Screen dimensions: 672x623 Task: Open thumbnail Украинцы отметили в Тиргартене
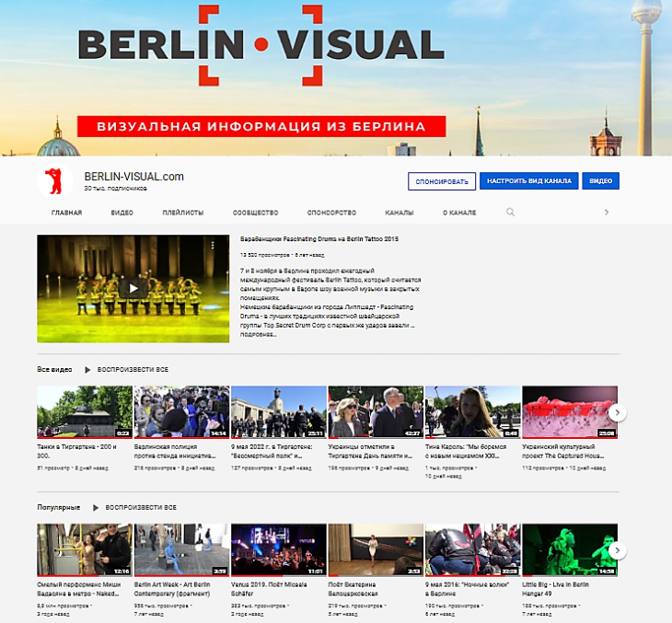point(376,412)
